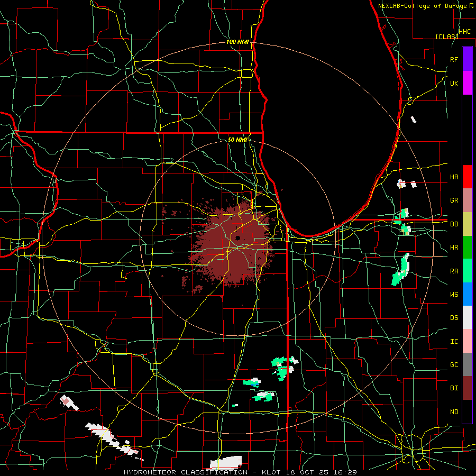Click the "16:29" timestamp
This screenshot has width=476, height=476.
(x=344, y=472)
